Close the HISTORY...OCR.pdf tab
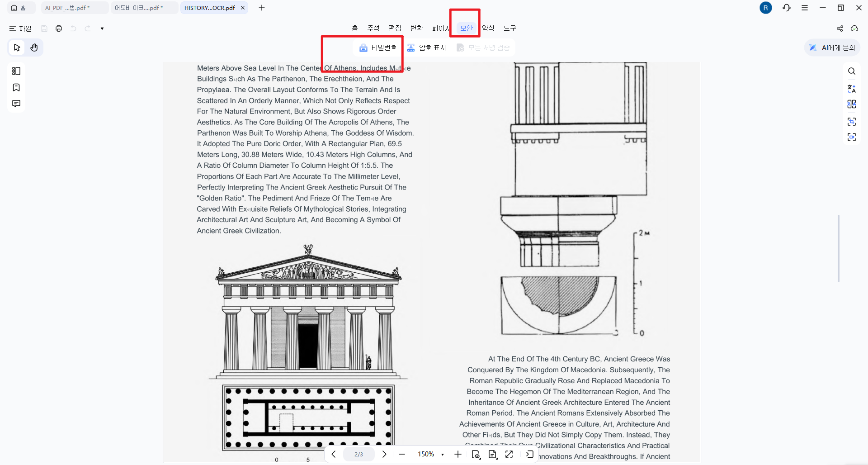Screen dimensions: 868x465 pyautogui.click(x=243, y=8)
